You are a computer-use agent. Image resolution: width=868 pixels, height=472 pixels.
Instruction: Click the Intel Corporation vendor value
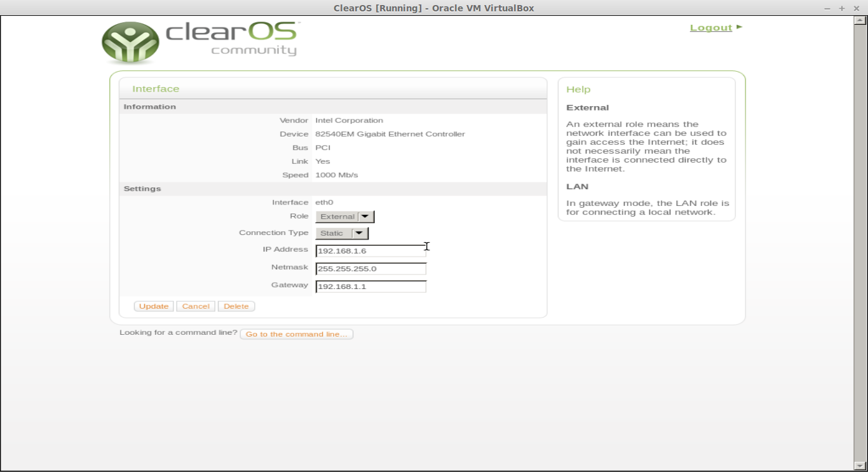tap(349, 120)
